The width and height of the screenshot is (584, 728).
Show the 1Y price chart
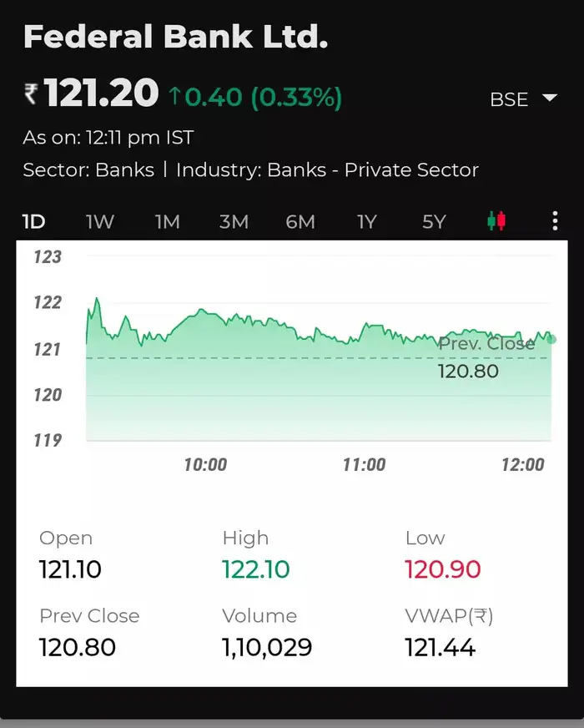coord(367,222)
